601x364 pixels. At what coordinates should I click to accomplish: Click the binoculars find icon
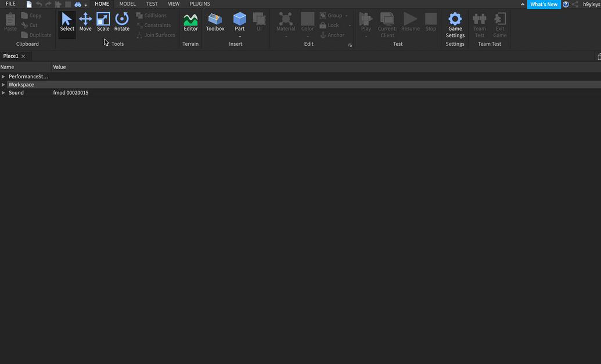[78, 4]
